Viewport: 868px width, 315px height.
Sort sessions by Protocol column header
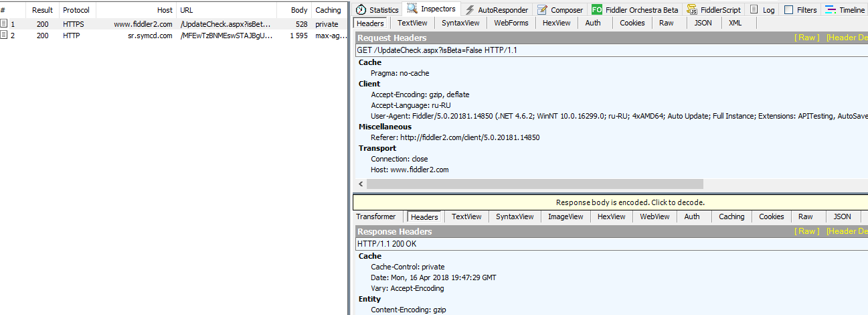point(76,10)
